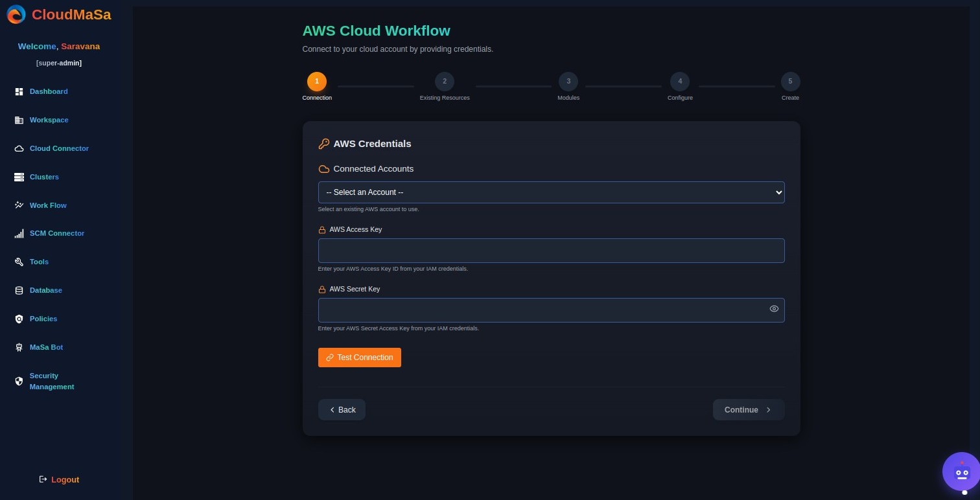
Task: Open the Work Flow menu item
Action: [48, 205]
